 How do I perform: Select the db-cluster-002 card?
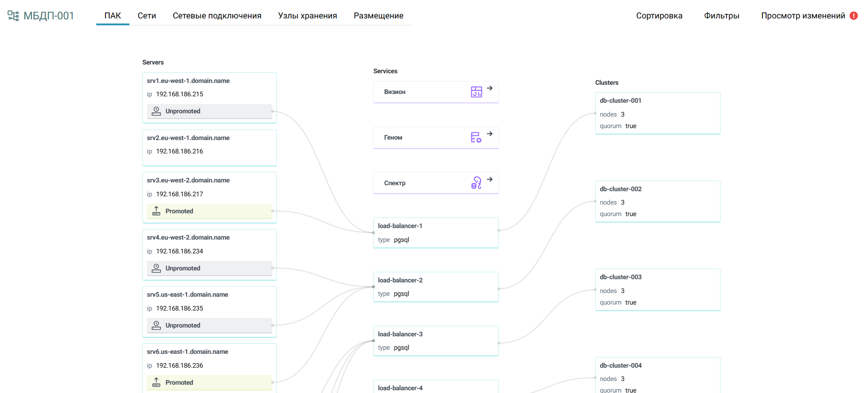coord(657,201)
